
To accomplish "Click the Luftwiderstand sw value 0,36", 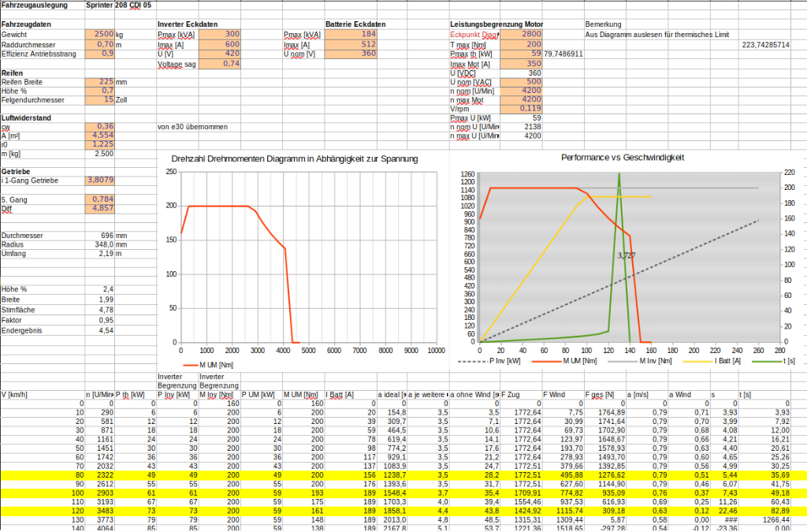I will click(99, 126).
